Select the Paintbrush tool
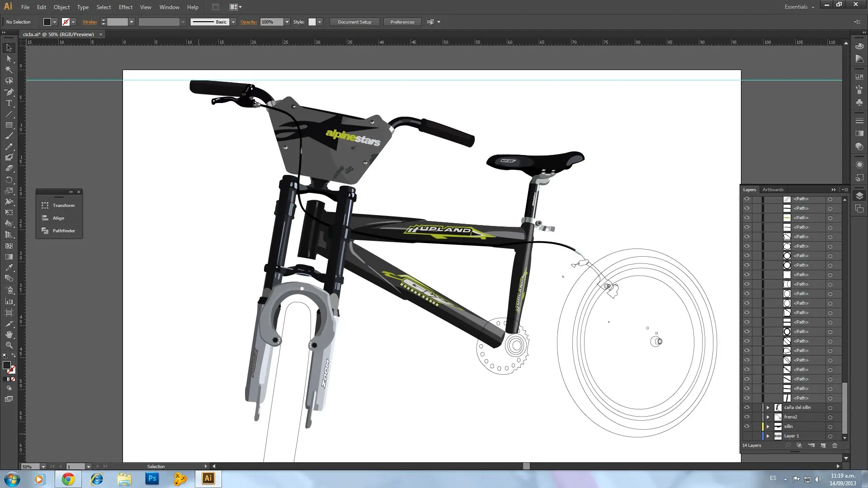The image size is (868, 488). coord(9,136)
